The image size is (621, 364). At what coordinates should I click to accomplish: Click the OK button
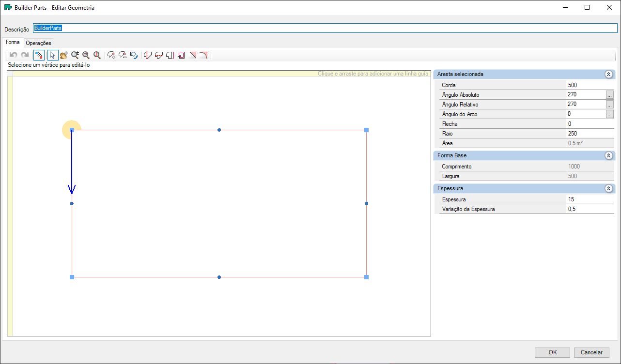pyautogui.click(x=552, y=352)
